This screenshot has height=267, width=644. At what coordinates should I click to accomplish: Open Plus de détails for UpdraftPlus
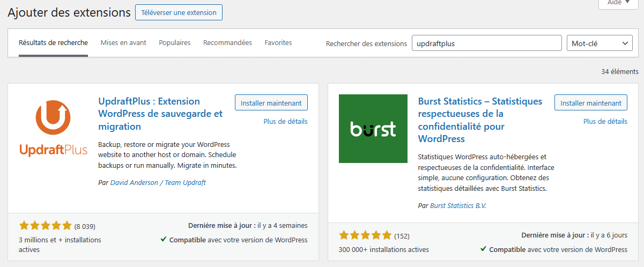click(285, 122)
